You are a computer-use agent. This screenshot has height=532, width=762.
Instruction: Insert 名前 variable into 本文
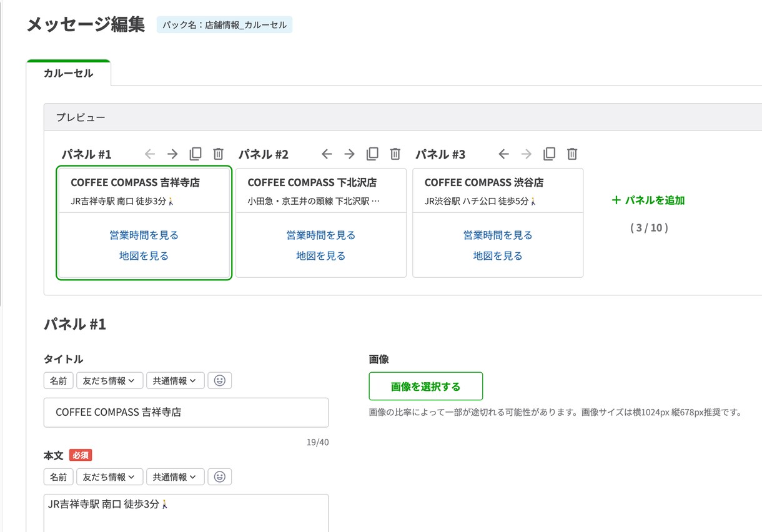click(x=59, y=476)
